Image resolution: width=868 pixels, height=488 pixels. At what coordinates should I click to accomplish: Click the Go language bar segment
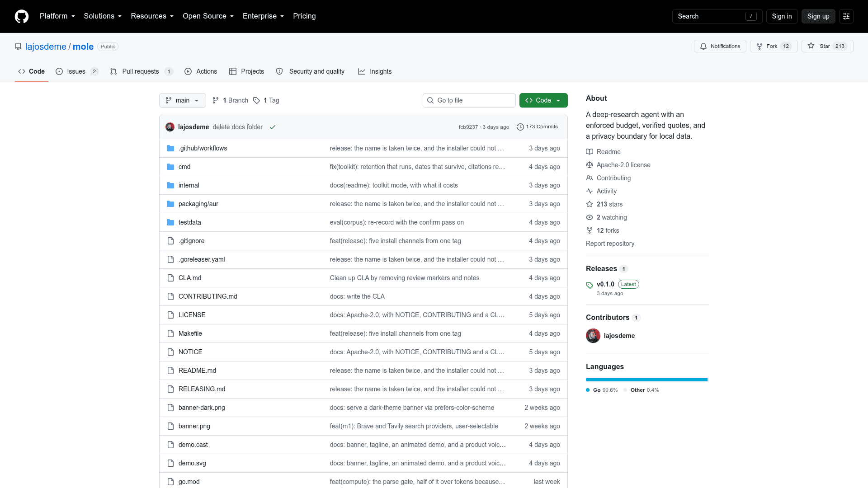click(x=646, y=380)
